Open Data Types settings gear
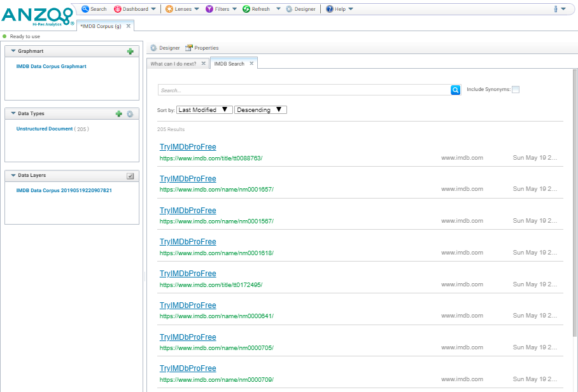 click(x=130, y=114)
